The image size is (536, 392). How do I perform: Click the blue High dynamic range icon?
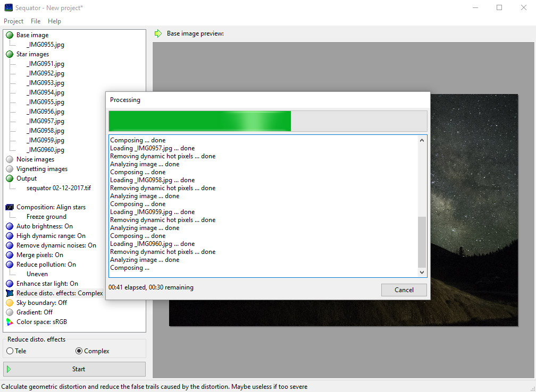coord(10,236)
